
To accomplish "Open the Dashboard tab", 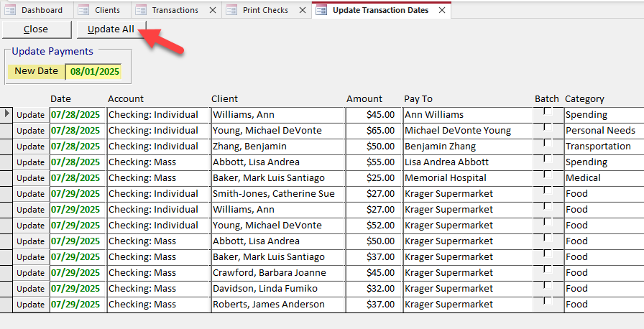I will (x=41, y=10).
